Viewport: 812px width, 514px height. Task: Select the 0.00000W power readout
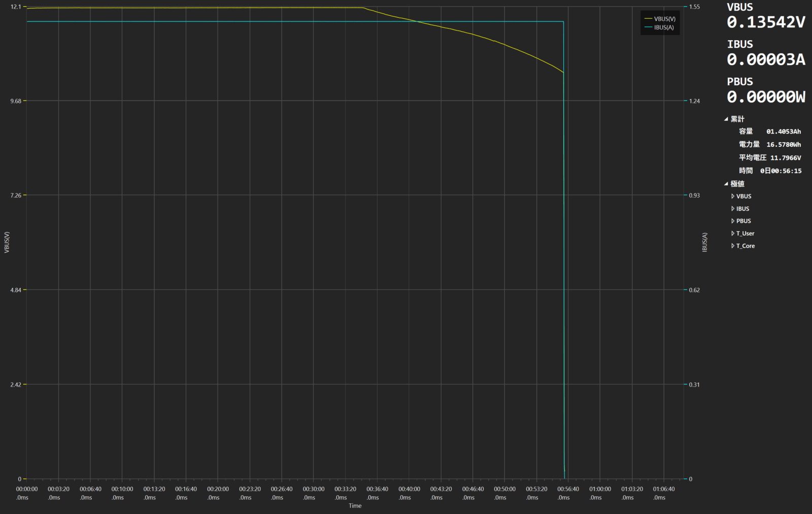coord(765,97)
